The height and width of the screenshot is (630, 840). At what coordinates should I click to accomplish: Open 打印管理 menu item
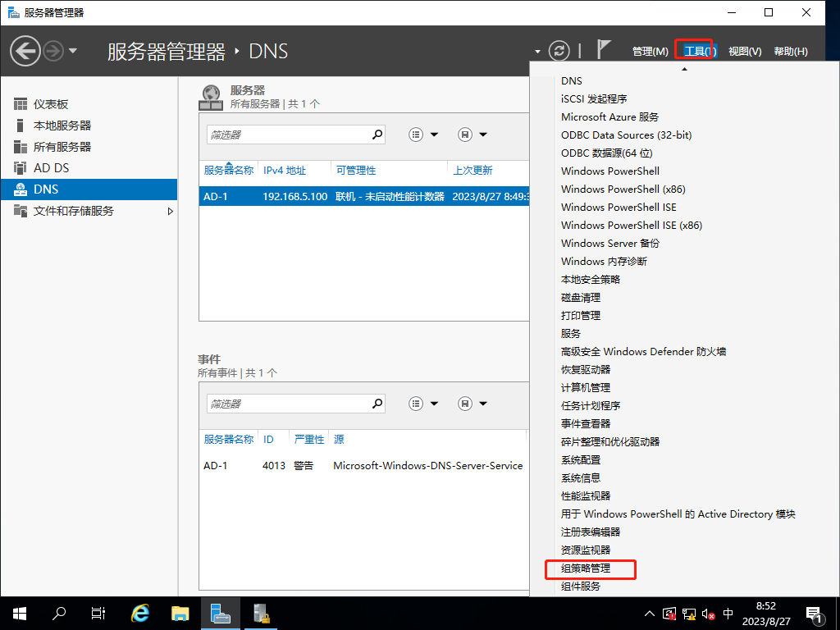click(x=581, y=316)
